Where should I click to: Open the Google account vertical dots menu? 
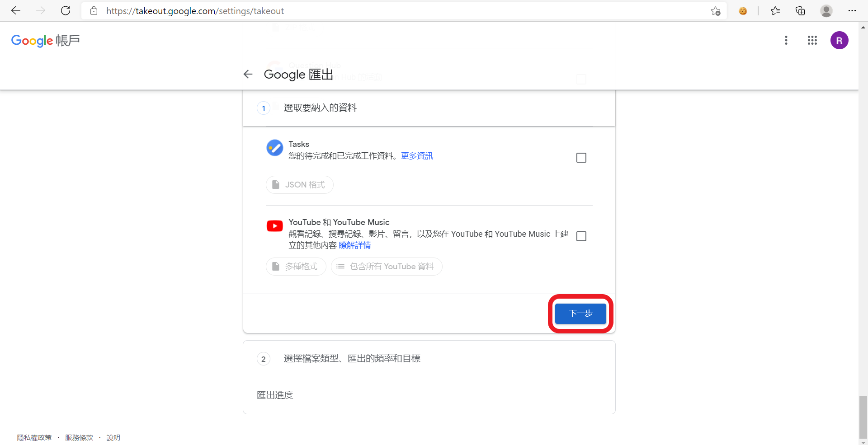(786, 40)
